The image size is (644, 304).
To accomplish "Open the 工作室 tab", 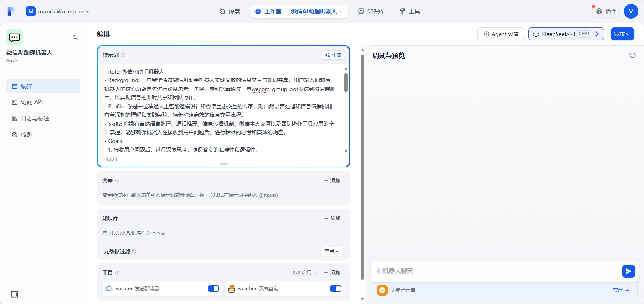I will tap(268, 11).
